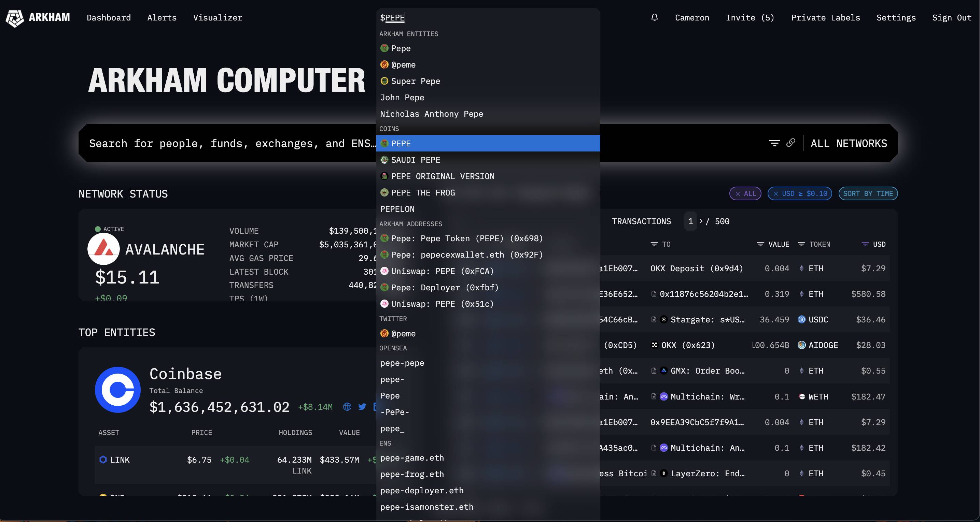The height and width of the screenshot is (522, 980).
Task: Select pepe-game.eth ENS result
Action: pyautogui.click(x=488, y=458)
